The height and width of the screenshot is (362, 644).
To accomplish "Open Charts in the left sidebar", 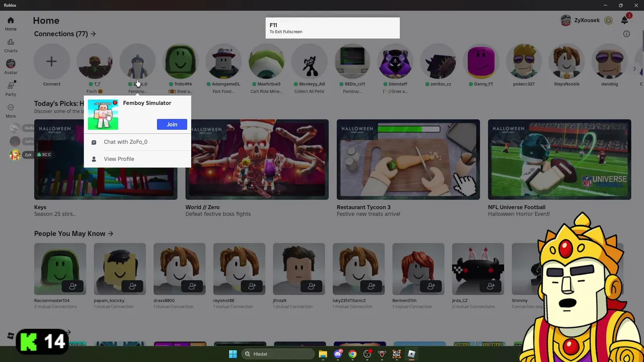I will [11, 46].
